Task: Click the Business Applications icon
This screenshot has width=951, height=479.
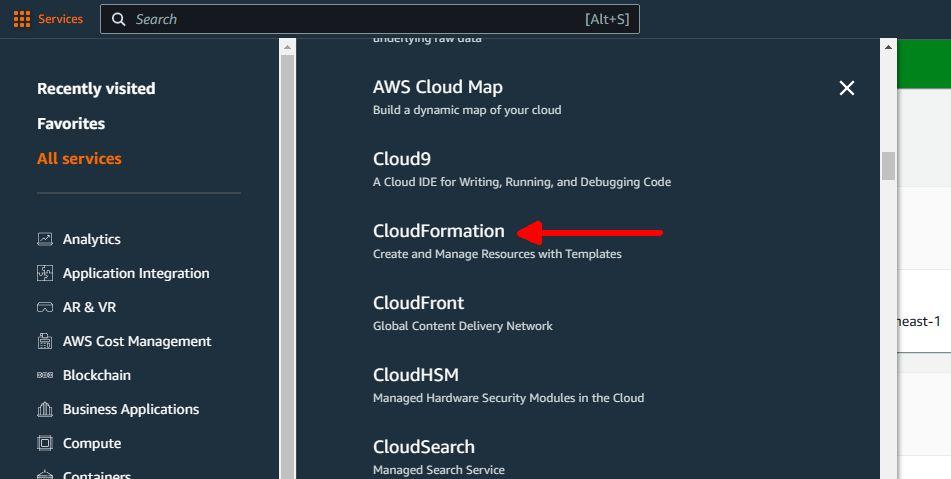Action: pyautogui.click(x=45, y=409)
